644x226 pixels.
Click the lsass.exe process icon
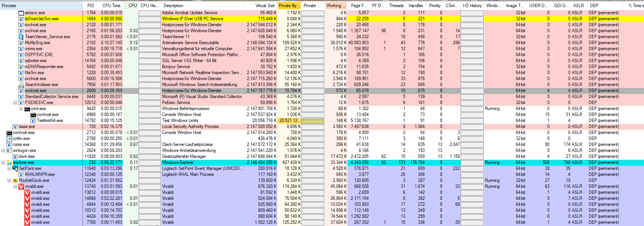15,126
